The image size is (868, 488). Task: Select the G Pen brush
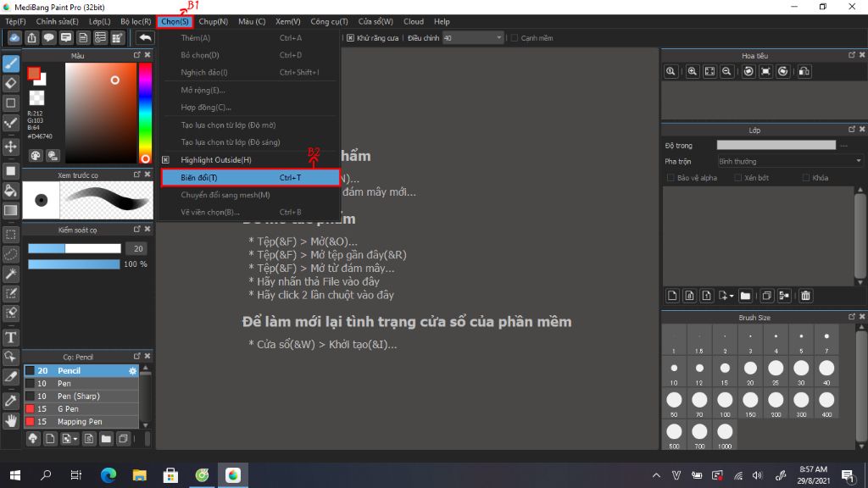pos(81,409)
